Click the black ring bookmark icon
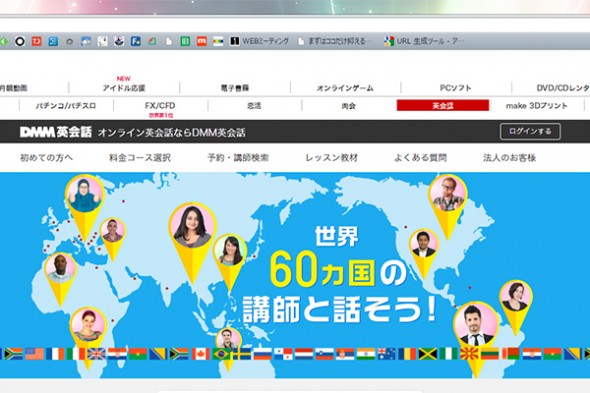This screenshot has width=590, height=393. tap(20, 41)
